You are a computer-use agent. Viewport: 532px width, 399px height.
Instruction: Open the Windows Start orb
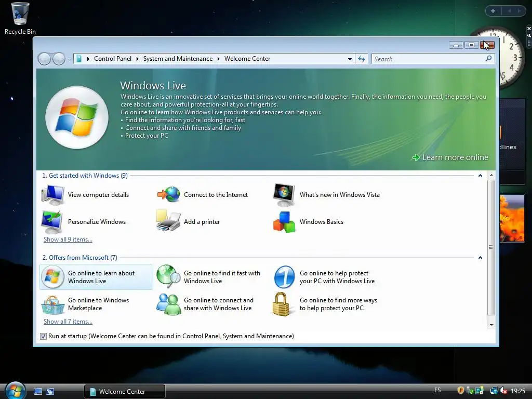pos(15,390)
